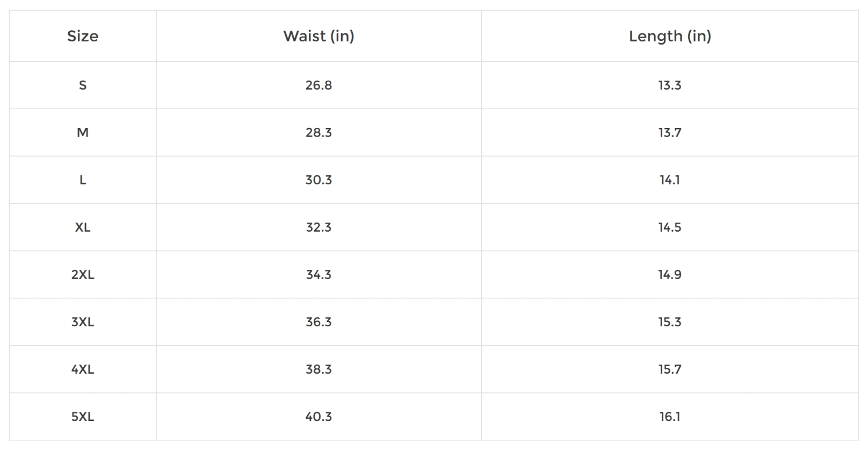Click the 36.3 waist value
The width and height of the screenshot is (868, 450).
point(319,322)
